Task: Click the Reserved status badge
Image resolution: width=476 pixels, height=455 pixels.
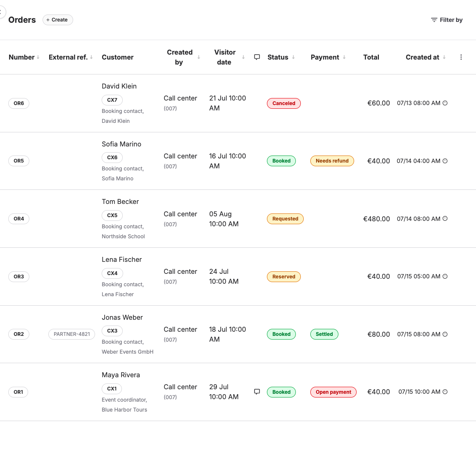Action: [284, 277]
